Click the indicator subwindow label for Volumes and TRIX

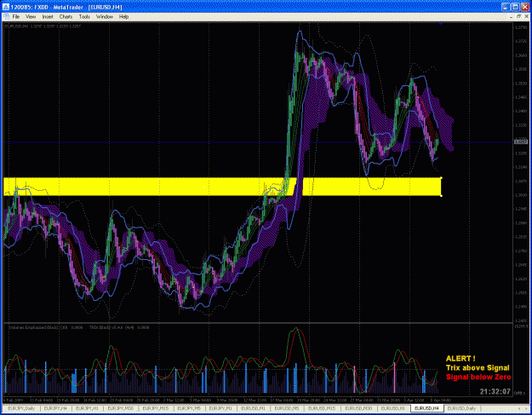[x=78, y=327]
